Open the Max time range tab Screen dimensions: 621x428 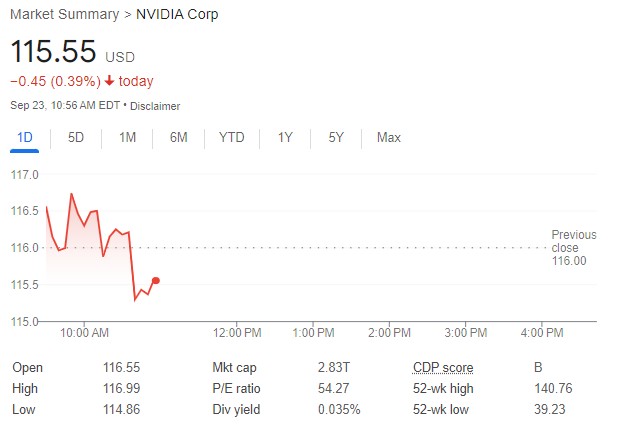(x=389, y=138)
